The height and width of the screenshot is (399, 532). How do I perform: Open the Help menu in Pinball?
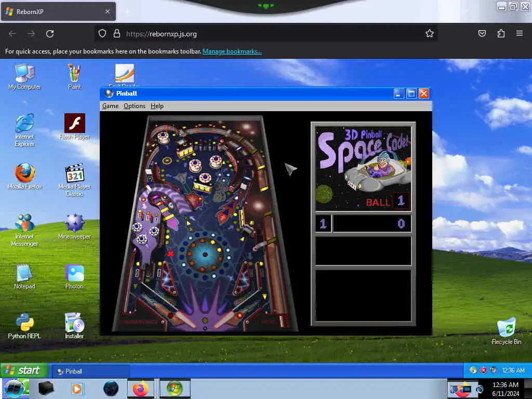[x=157, y=106]
